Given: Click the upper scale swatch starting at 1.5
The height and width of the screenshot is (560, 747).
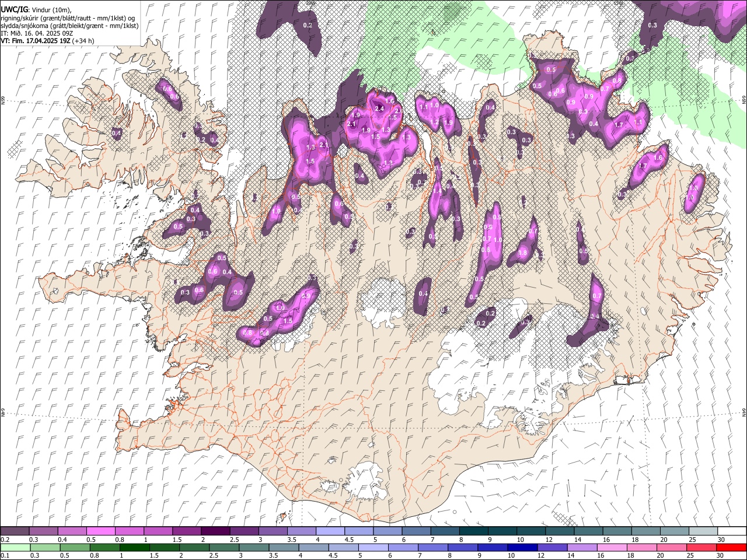Looking at the screenshot, I should [x=187, y=531].
